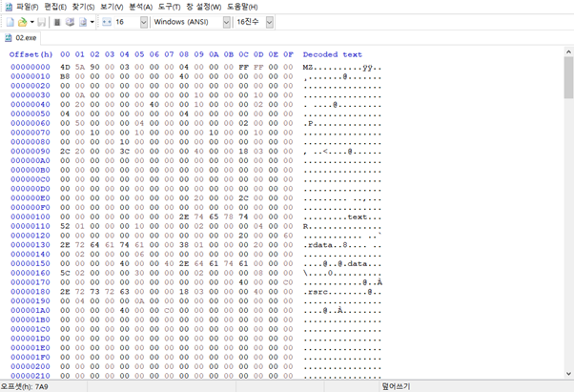
Task: Open disk toolbar icon
Action: pyautogui.click(x=70, y=22)
